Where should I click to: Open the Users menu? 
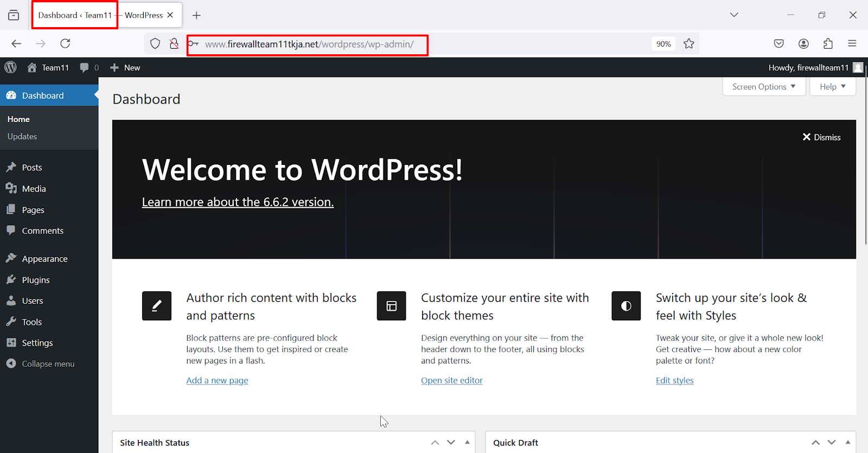click(x=49, y=301)
